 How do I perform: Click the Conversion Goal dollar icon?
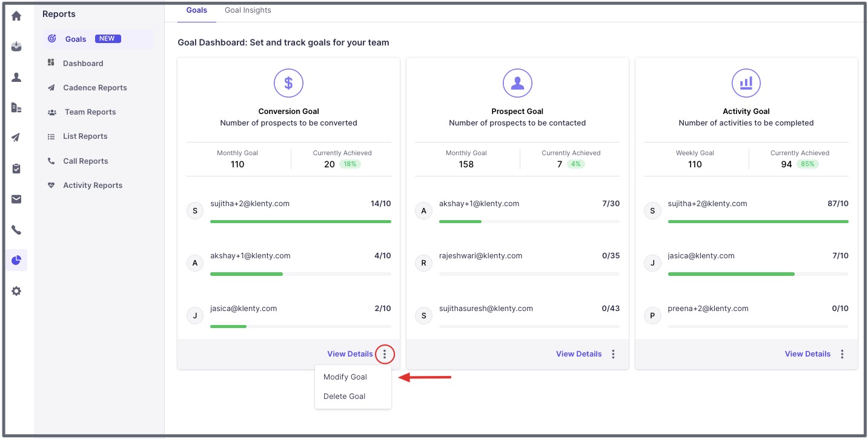pos(288,83)
